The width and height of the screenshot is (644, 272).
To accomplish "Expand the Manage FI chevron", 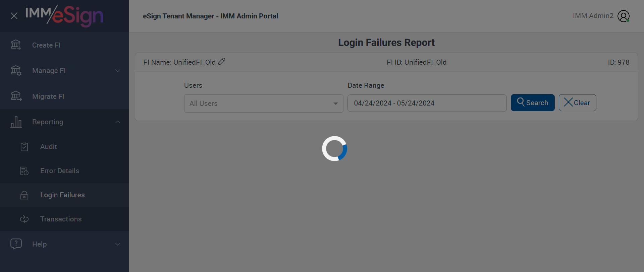I will point(118,71).
